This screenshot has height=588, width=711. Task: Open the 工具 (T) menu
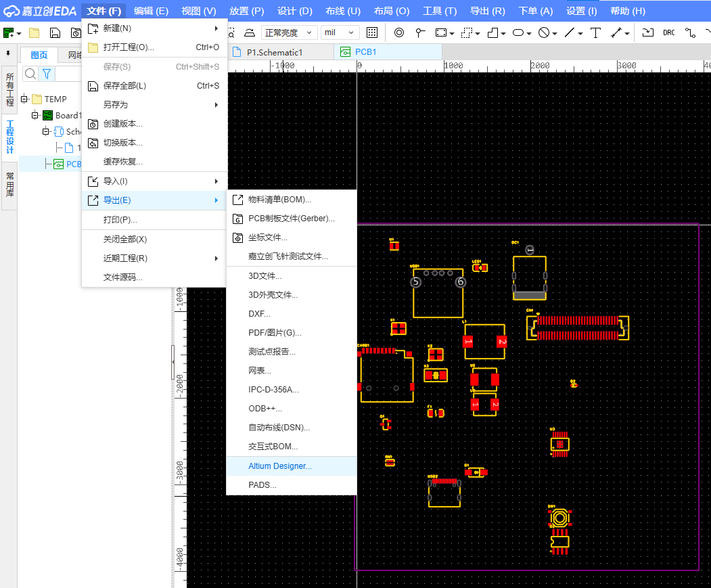440,11
